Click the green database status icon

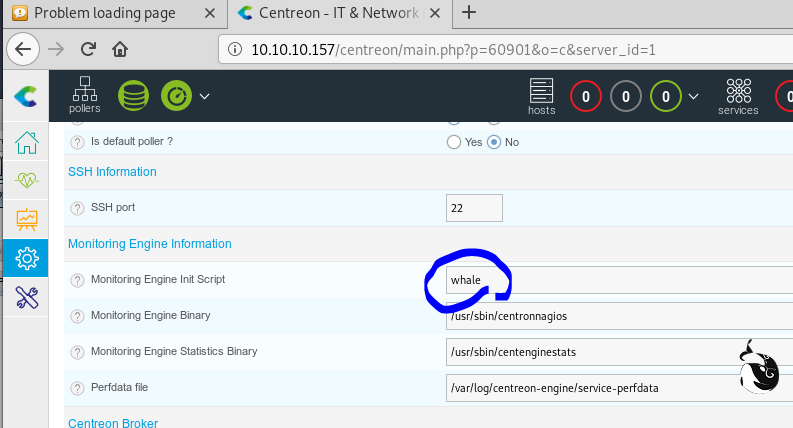click(133, 96)
